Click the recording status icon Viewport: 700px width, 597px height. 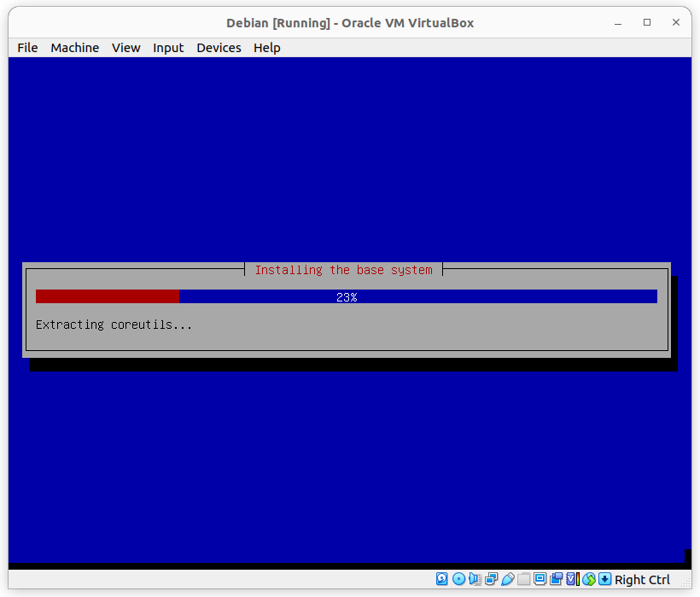tap(557, 578)
